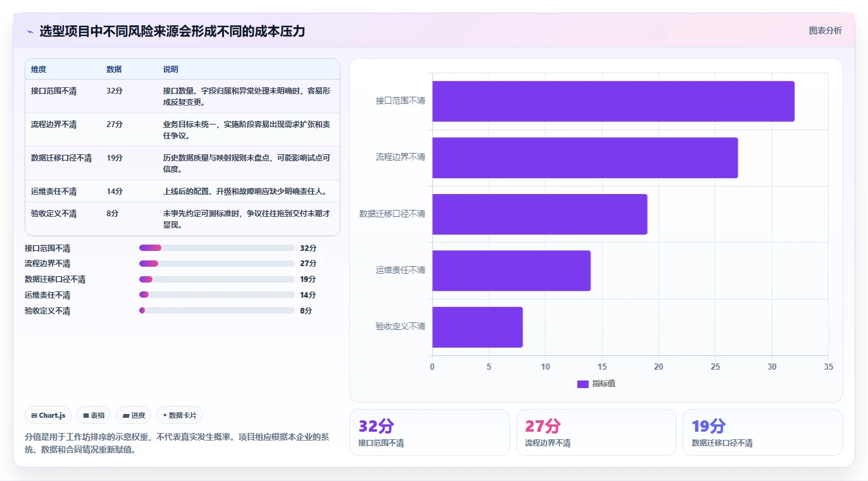The width and height of the screenshot is (868, 481).
Task: Click 数据迁移口径不清 cell in the table
Action: point(61,158)
